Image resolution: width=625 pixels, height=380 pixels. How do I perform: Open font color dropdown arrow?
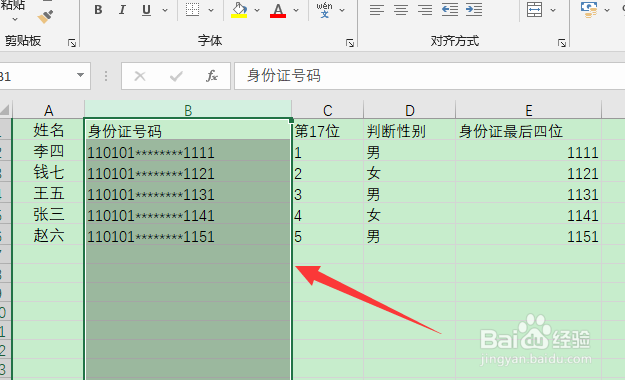pos(296,10)
